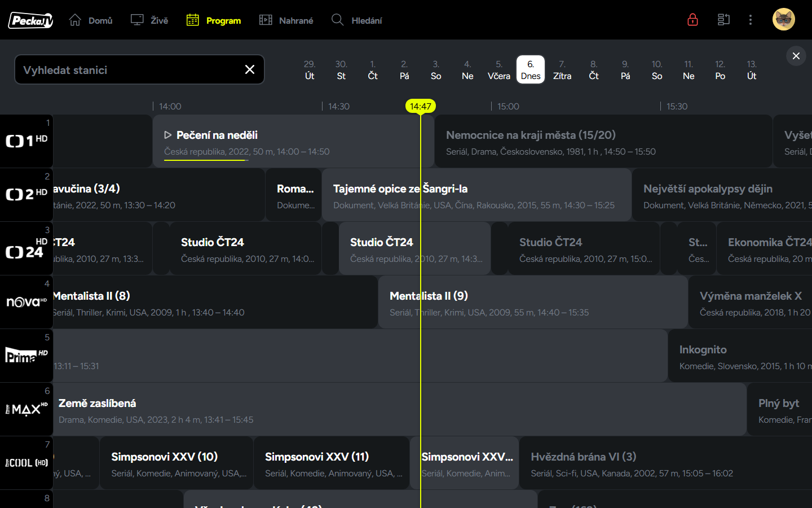This screenshot has width=812, height=508.
Task: Go to Nahrané recordings
Action: coord(286,20)
